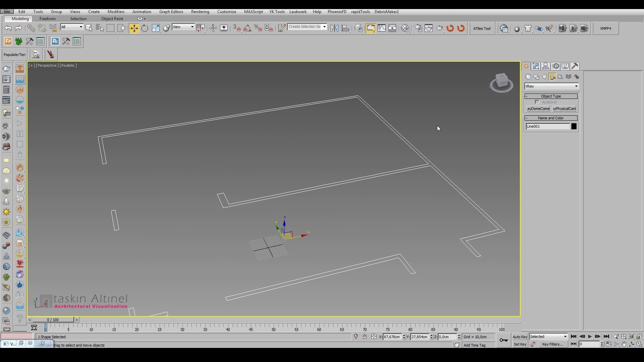Open the Hierarchy command panel tab
644x362 pixels.
(546, 66)
